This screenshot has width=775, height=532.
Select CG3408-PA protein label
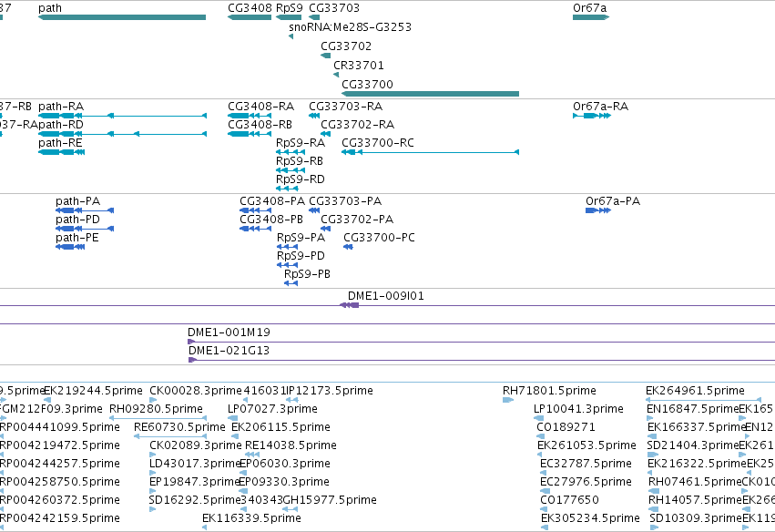(272, 201)
